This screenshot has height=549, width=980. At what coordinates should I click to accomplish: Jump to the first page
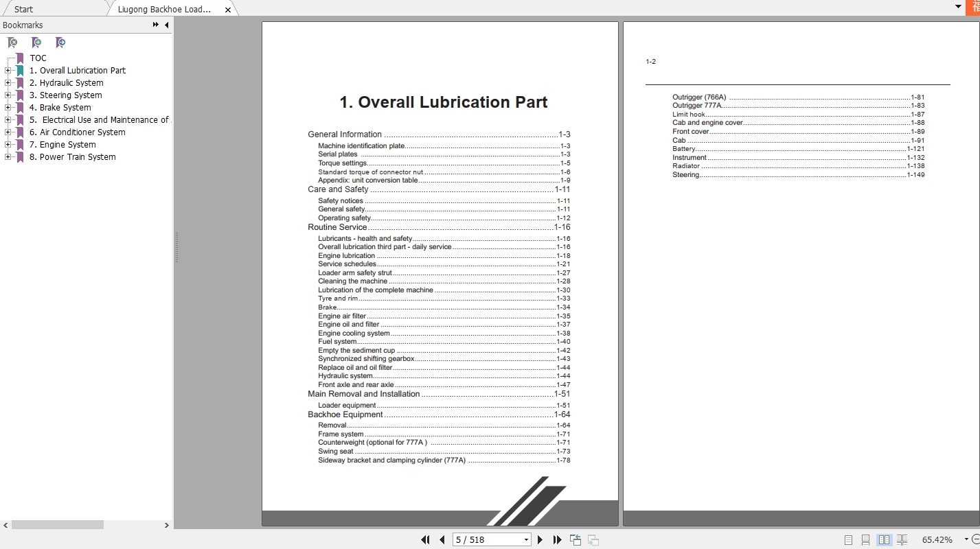425,540
